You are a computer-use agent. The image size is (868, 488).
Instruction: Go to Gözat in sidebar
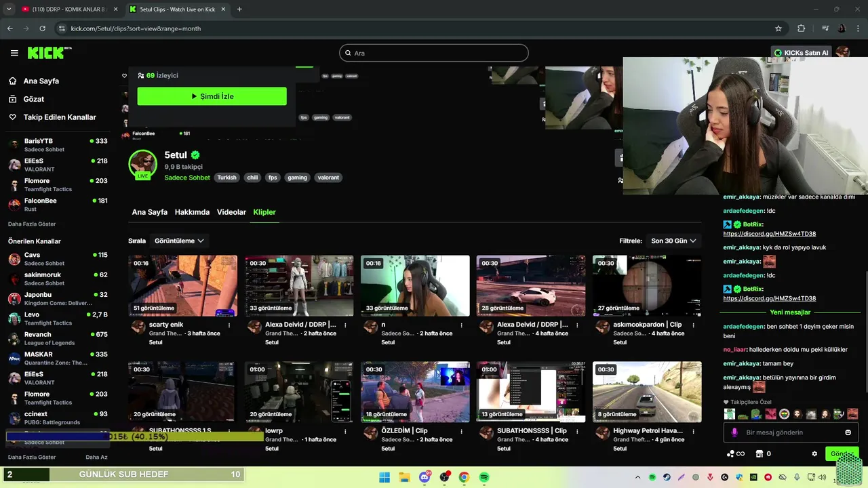pyautogui.click(x=33, y=99)
